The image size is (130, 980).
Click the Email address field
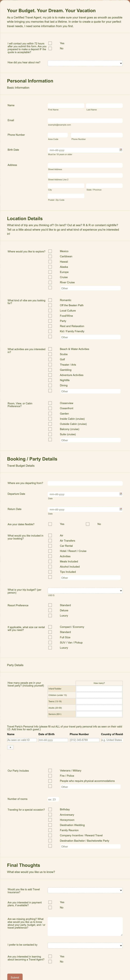pos(85,121)
